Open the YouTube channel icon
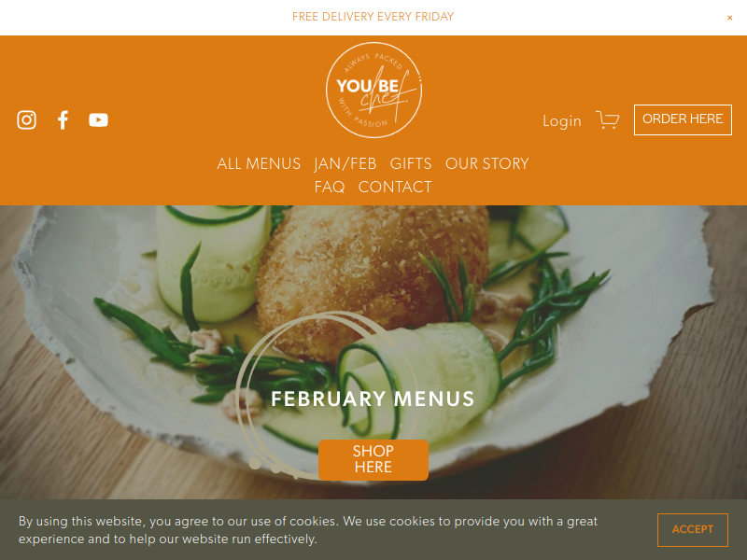Screen dimensions: 747x560 coord(99,120)
